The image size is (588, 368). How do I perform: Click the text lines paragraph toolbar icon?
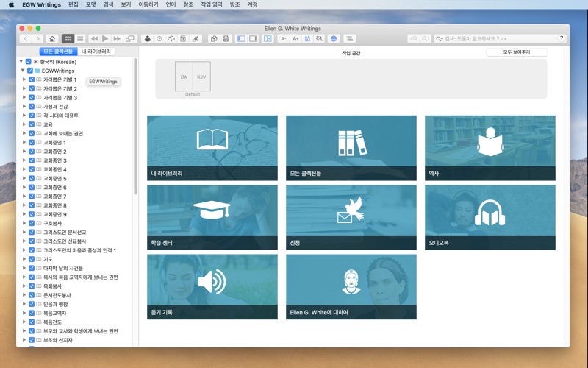350,39
